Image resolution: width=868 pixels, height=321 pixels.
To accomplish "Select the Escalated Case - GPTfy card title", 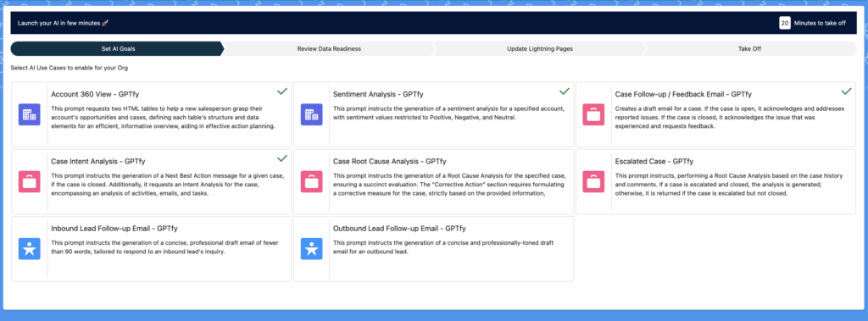I will click(x=654, y=162).
